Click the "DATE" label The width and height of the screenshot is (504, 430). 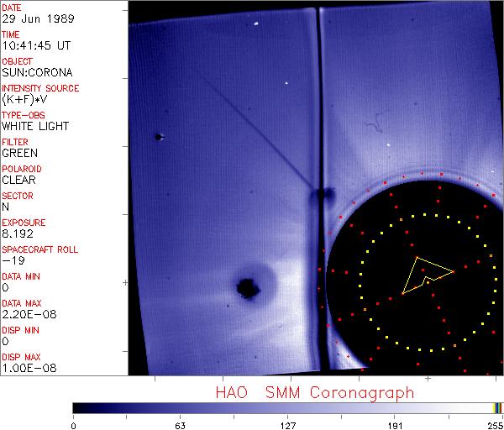pos(12,8)
